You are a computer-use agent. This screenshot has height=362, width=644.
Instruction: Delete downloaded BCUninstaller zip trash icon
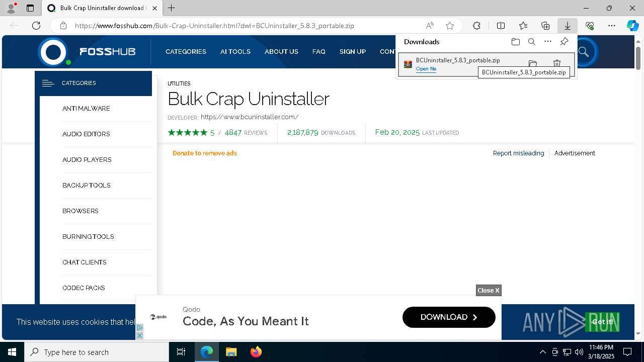pos(557,63)
